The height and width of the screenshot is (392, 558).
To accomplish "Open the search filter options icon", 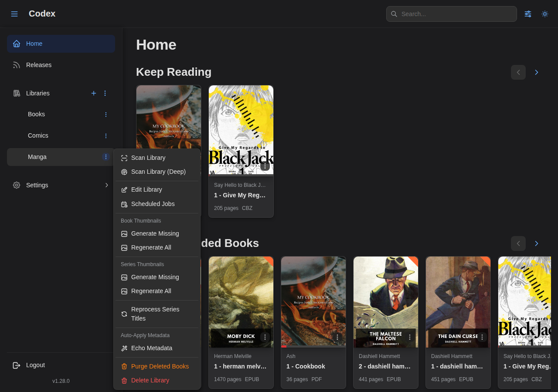I will [x=528, y=14].
